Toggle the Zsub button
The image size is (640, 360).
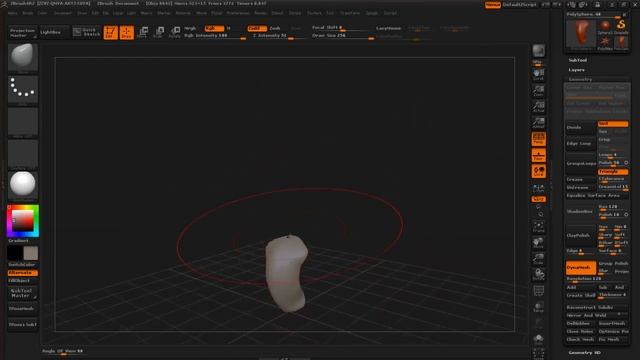point(275,28)
